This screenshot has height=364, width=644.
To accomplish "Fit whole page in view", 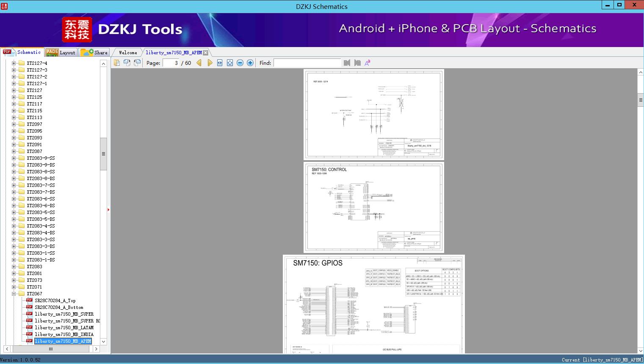I will pos(230,63).
